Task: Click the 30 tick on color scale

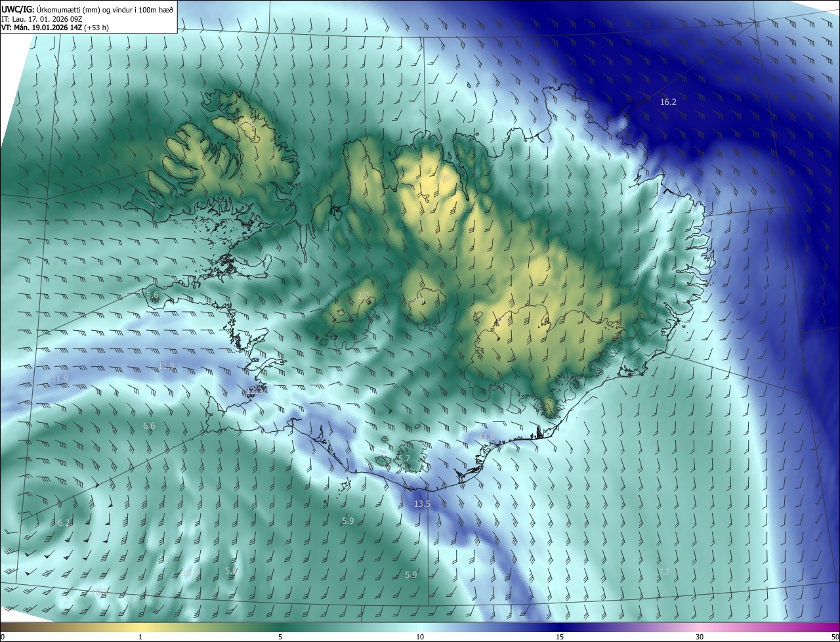Action: pos(700,637)
